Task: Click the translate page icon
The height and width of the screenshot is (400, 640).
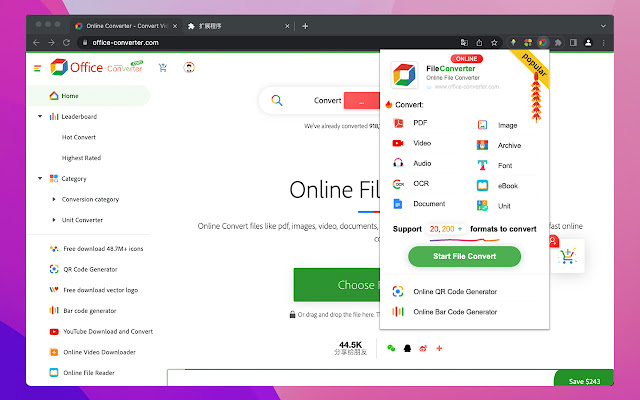Action: coord(464,42)
